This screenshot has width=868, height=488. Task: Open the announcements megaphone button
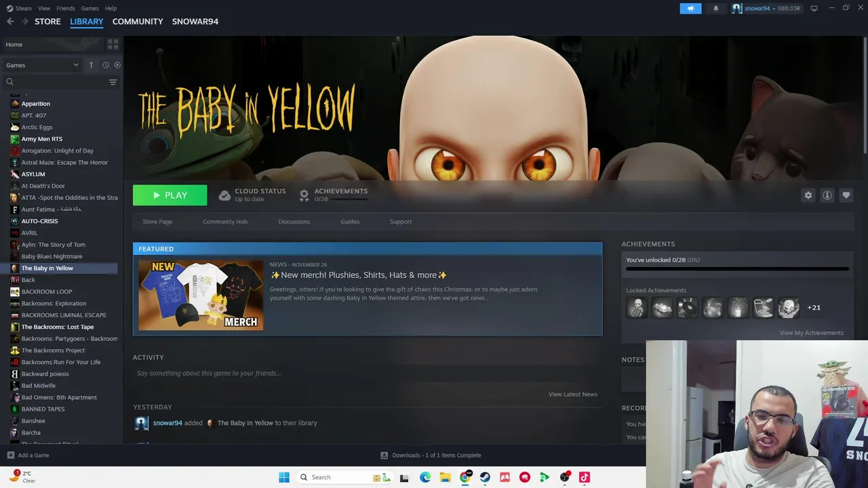[x=690, y=8]
